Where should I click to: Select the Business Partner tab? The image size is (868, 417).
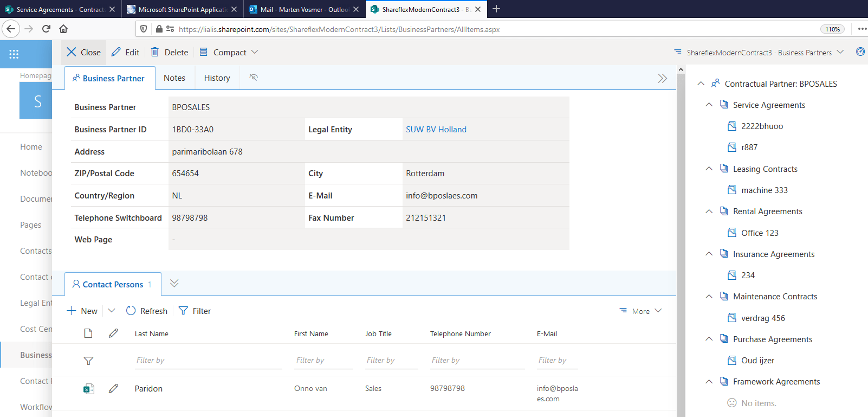pyautogui.click(x=109, y=78)
